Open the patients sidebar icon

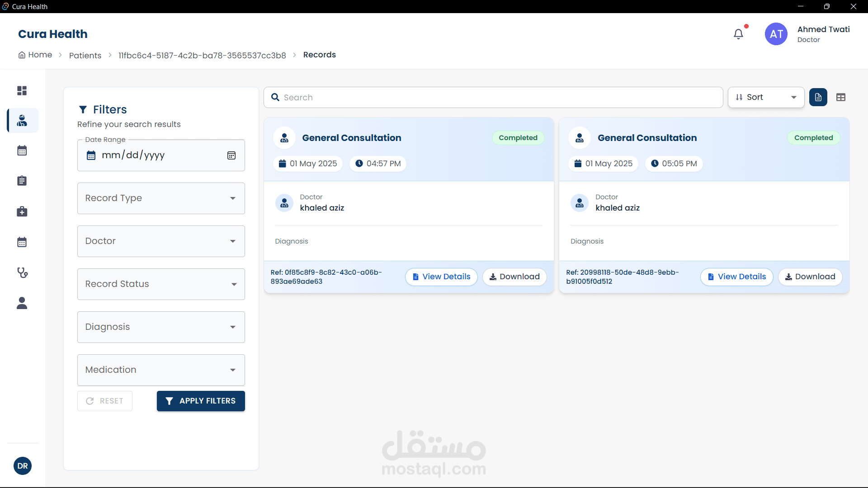22,121
